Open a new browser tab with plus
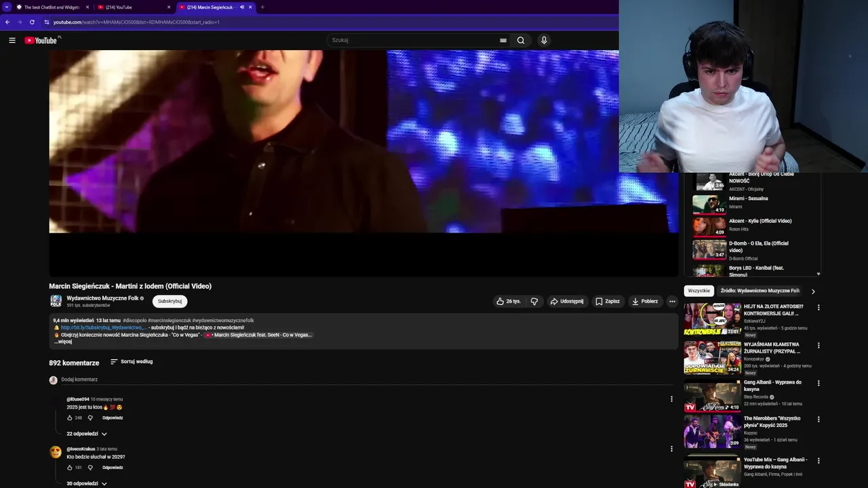 coord(262,7)
